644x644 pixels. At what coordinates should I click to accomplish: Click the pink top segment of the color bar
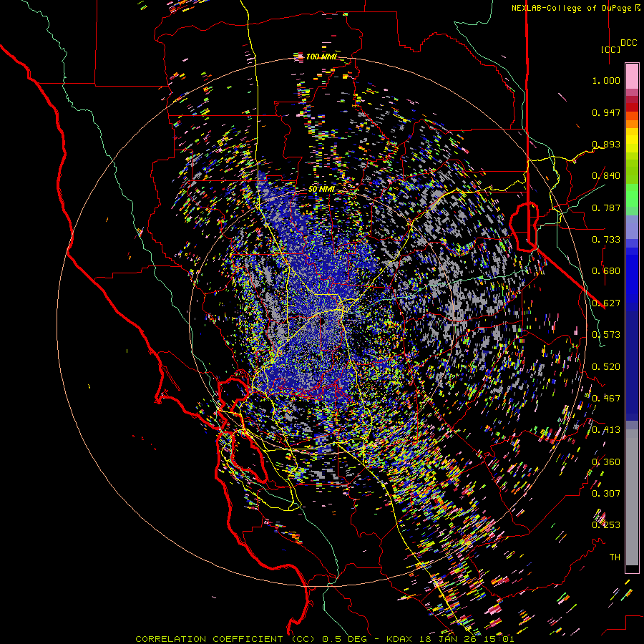pyautogui.click(x=632, y=76)
